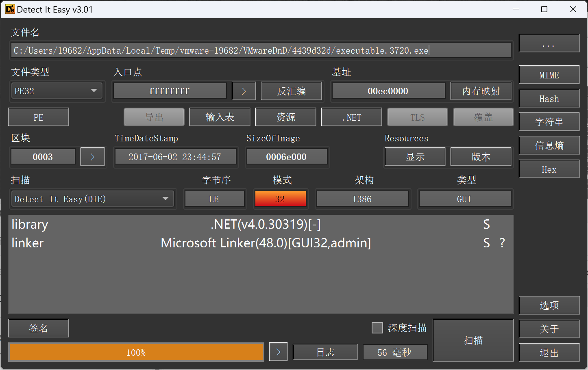Open the 输入表 import table
The height and width of the screenshot is (370, 588).
pyautogui.click(x=220, y=117)
